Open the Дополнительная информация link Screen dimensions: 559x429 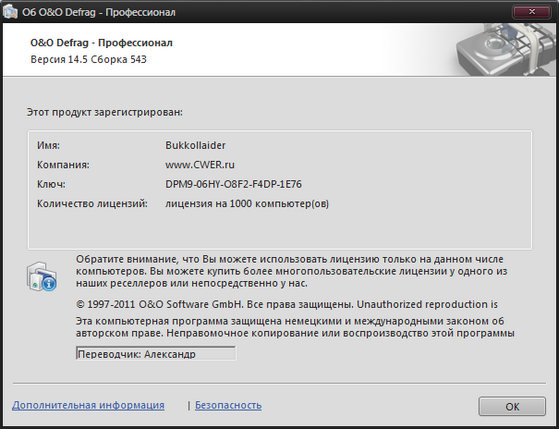(x=88, y=405)
